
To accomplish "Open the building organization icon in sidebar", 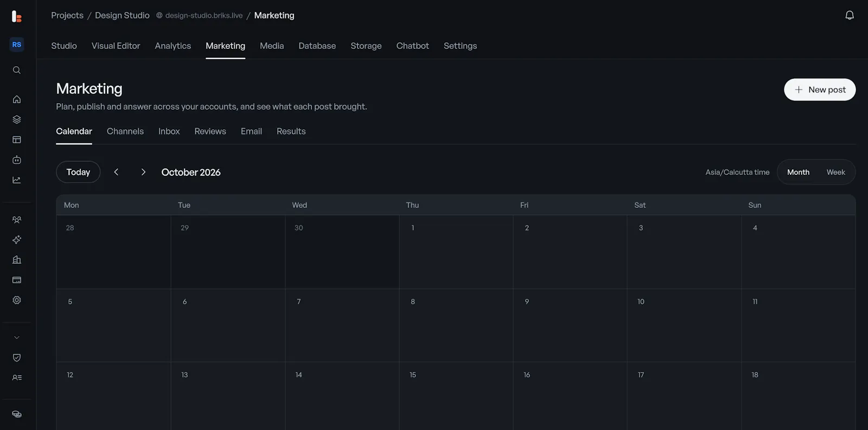I will pyautogui.click(x=17, y=260).
